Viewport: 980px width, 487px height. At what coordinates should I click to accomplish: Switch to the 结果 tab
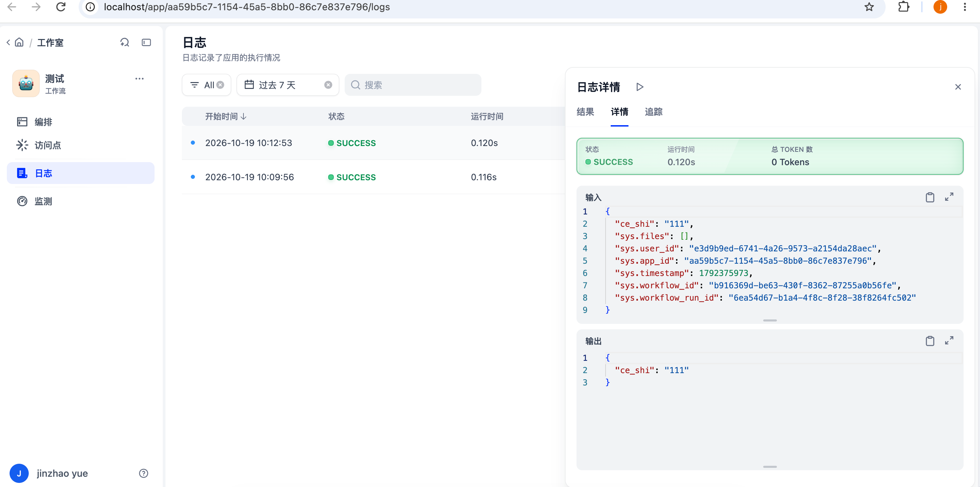[x=585, y=112]
